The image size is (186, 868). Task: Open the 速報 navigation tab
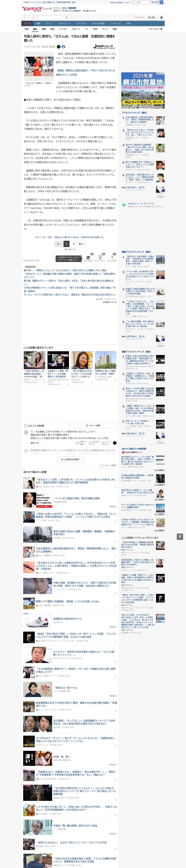(x=38, y=24)
